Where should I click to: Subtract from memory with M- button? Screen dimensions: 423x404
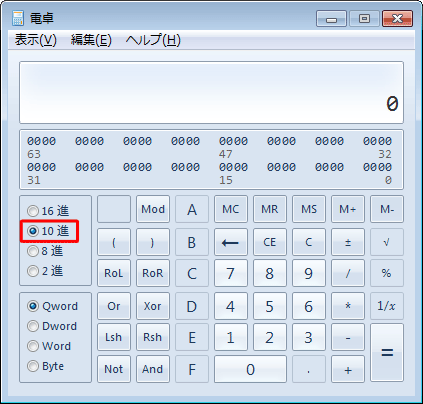(x=387, y=209)
